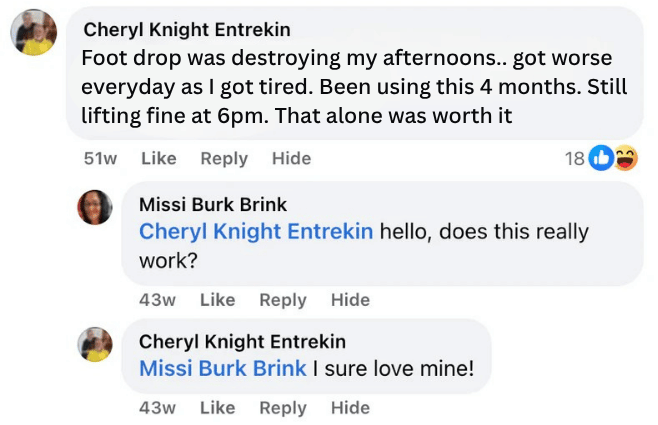This screenshot has height=425, width=658.
Task: Hide the Foot drop comment
Action: click(x=291, y=158)
